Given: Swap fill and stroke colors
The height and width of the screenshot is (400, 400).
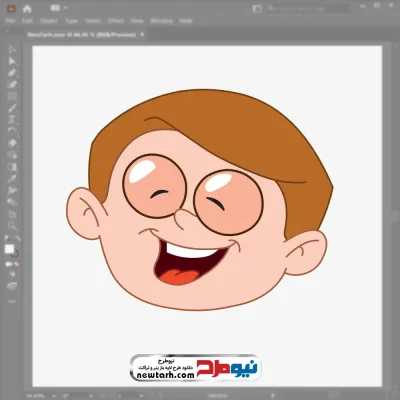Looking at the screenshot, I should 18,239.
